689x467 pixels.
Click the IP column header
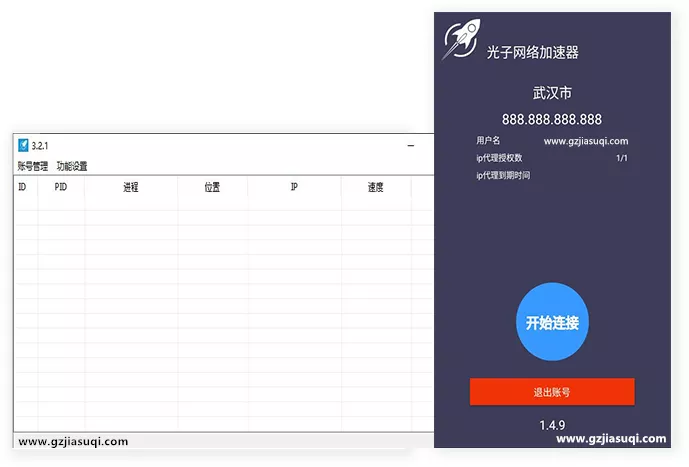[x=294, y=187]
